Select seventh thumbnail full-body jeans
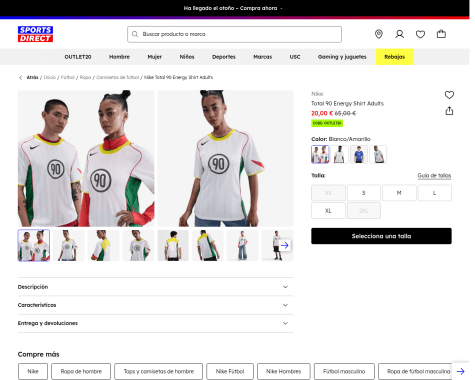 pos(243,245)
